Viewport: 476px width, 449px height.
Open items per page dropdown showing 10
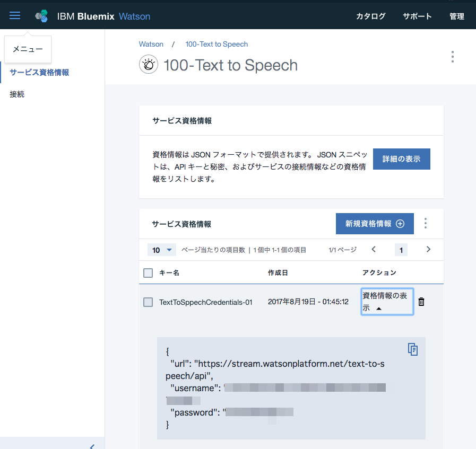(x=161, y=250)
